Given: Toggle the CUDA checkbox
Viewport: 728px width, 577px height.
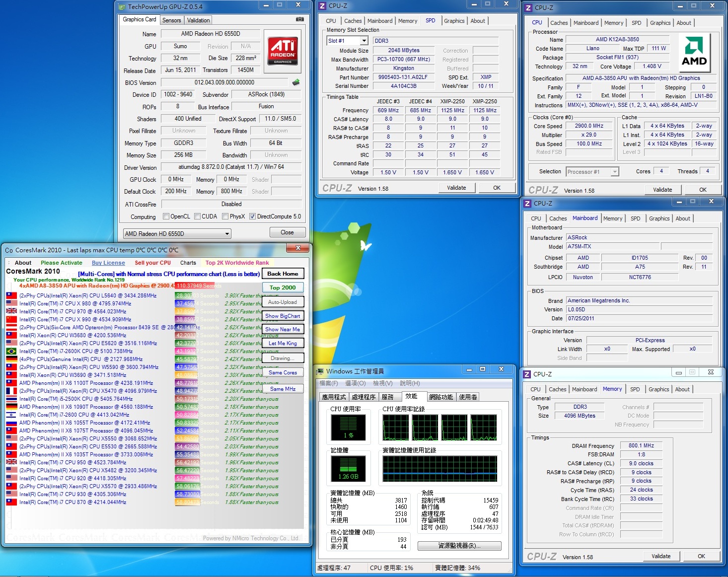Looking at the screenshot, I should pos(198,216).
